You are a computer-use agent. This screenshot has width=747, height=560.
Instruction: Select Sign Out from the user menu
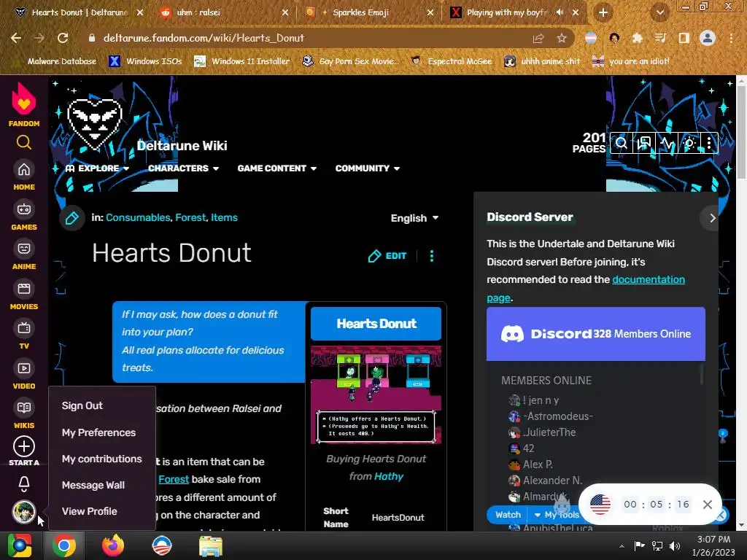(x=82, y=405)
